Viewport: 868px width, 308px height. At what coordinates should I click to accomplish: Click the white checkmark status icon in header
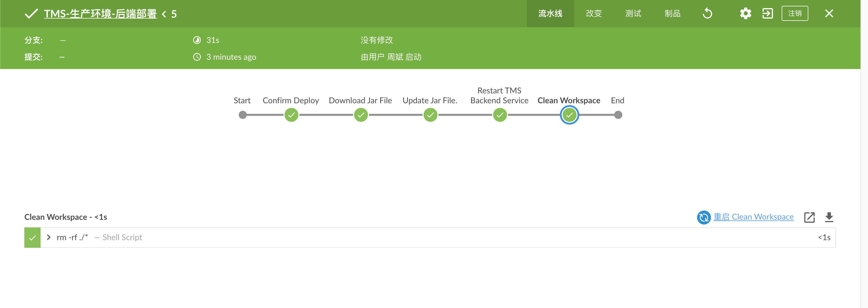[x=31, y=14]
